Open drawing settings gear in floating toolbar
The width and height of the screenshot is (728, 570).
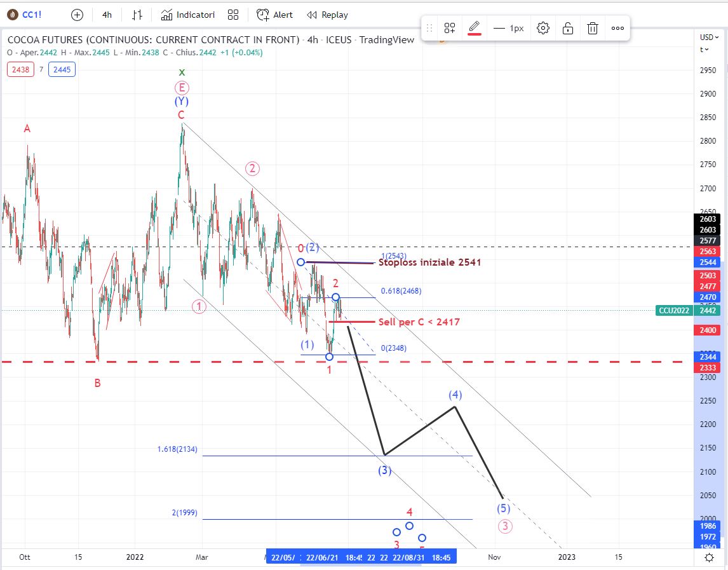pyautogui.click(x=543, y=29)
